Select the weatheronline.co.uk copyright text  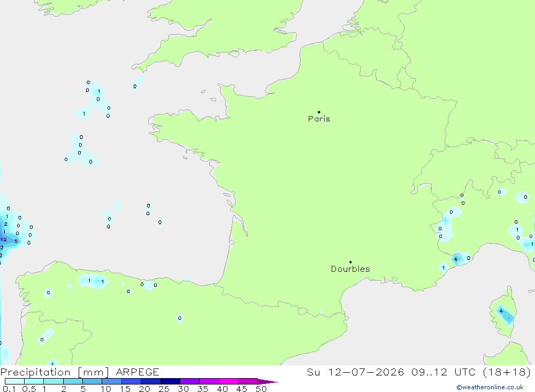(x=490, y=387)
